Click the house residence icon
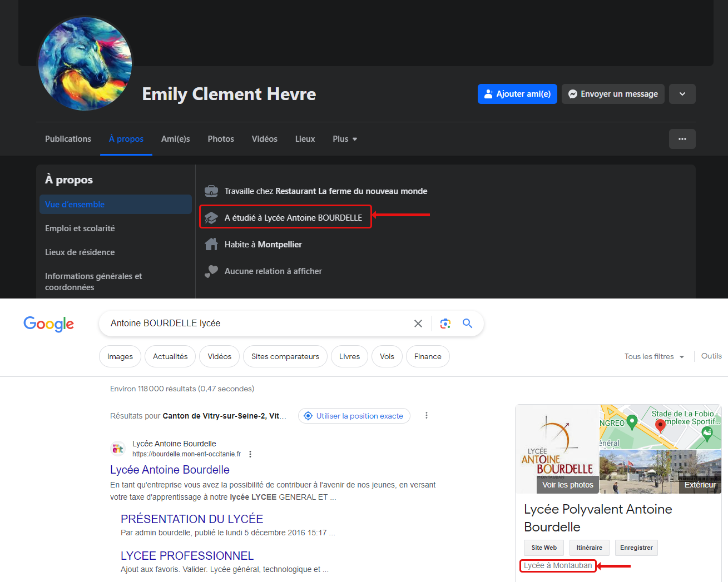 tap(211, 245)
